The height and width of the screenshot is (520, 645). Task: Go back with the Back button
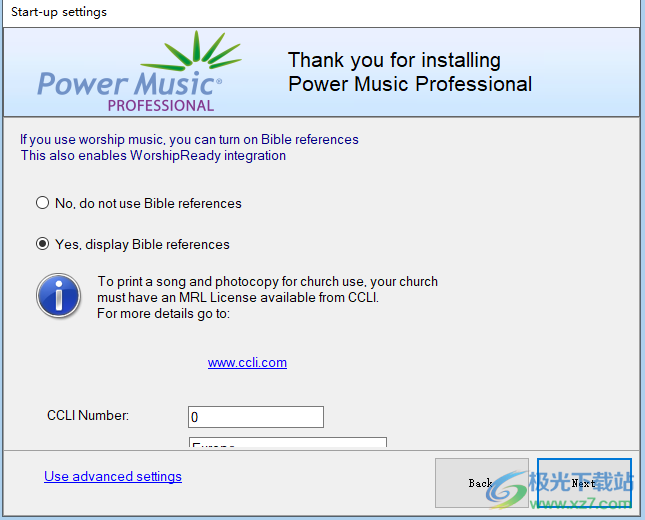482,483
